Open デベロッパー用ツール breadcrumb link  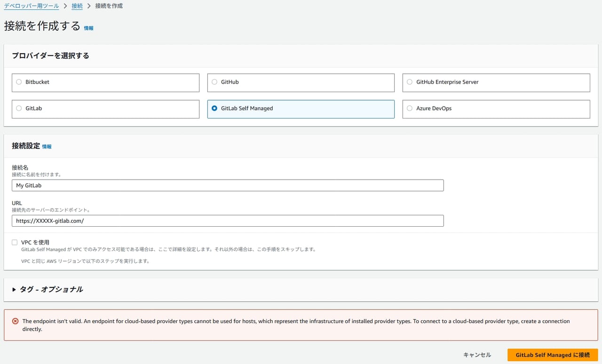pos(32,6)
